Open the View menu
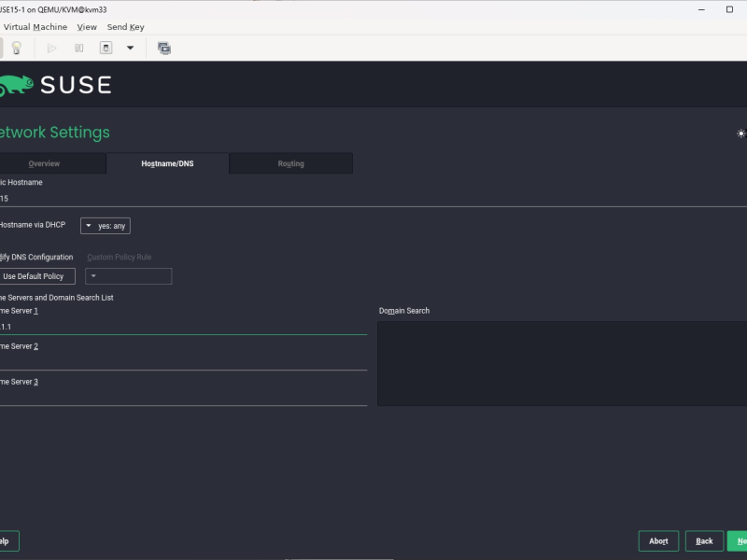The height and width of the screenshot is (560, 747). (x=87, y=27)
